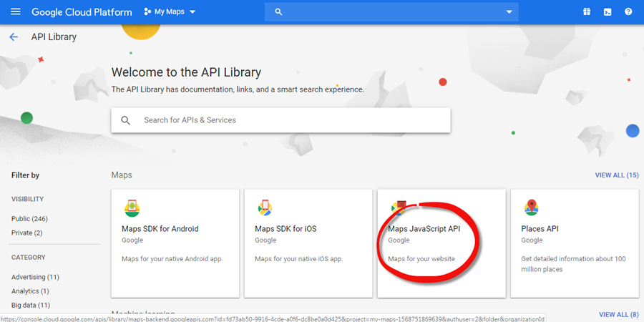
Task: Click VIEW ALL (8) link
Action: (619, 314)
